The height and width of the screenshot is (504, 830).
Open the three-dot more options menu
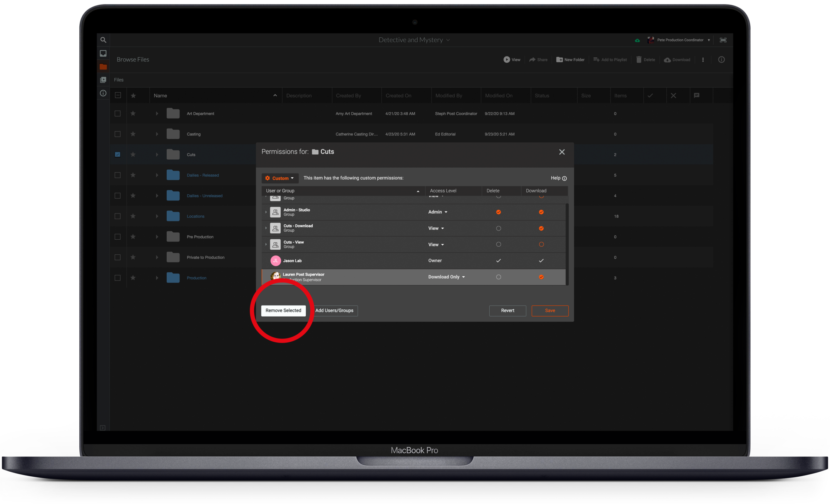click(703, 60)
